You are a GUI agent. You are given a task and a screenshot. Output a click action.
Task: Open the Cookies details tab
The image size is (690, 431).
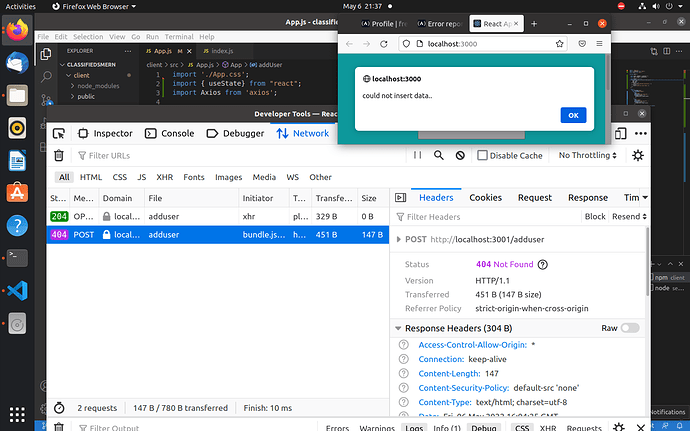point(485,198)
